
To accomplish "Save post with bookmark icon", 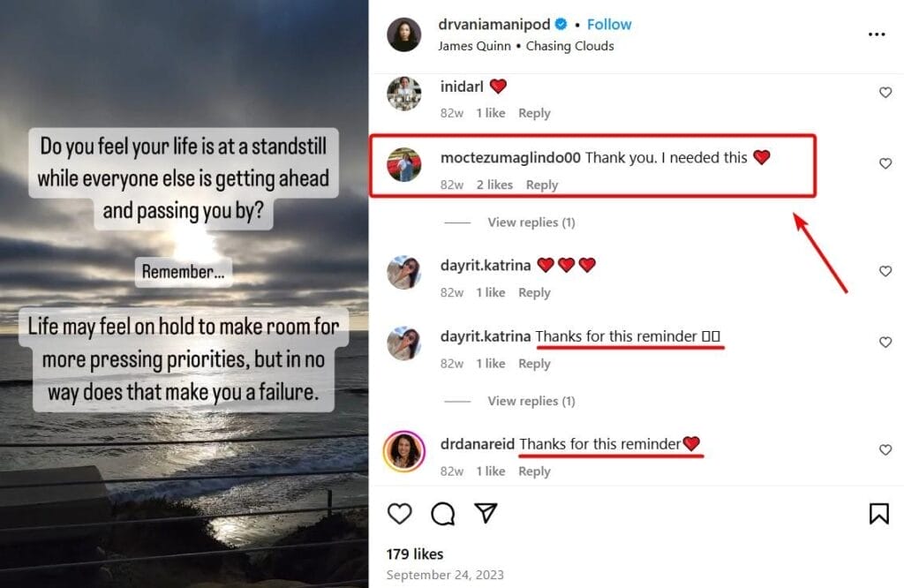I will coord(878,513).
